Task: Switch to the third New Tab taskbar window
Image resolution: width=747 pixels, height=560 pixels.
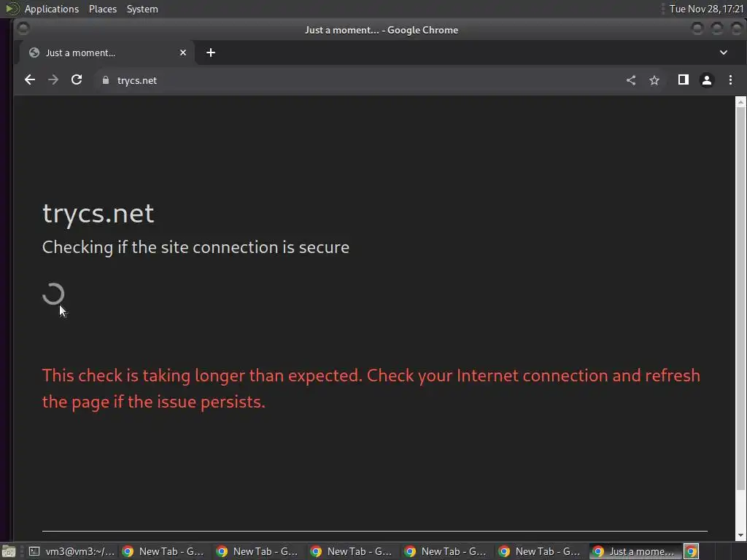Action: point(352,551)
